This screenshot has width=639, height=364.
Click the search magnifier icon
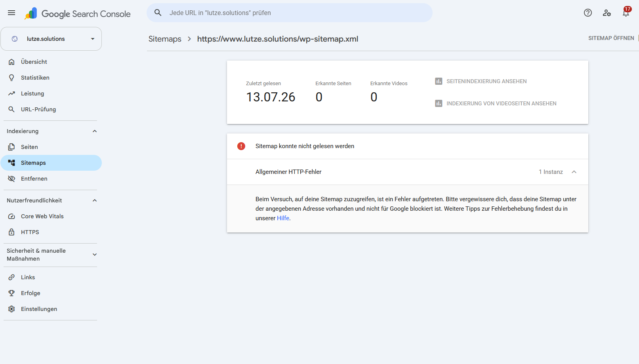point(158,13)
